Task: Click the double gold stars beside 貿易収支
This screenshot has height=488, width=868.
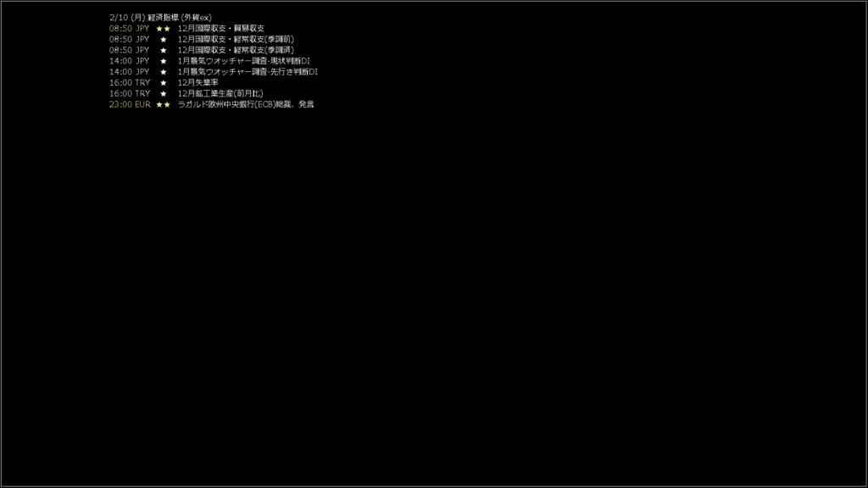Action: pos(164,28)
